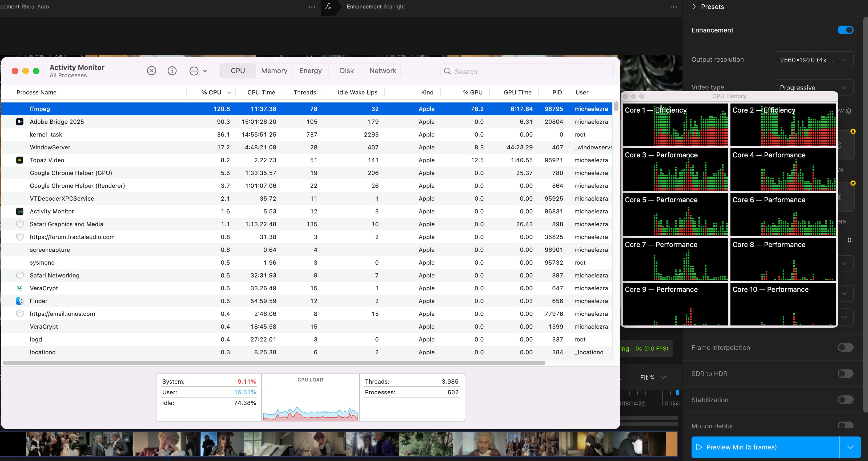This screenshot has width=868, height=461.
Task: Click the fx icon beside Enhancement Starlight
Action: [328, 6]
